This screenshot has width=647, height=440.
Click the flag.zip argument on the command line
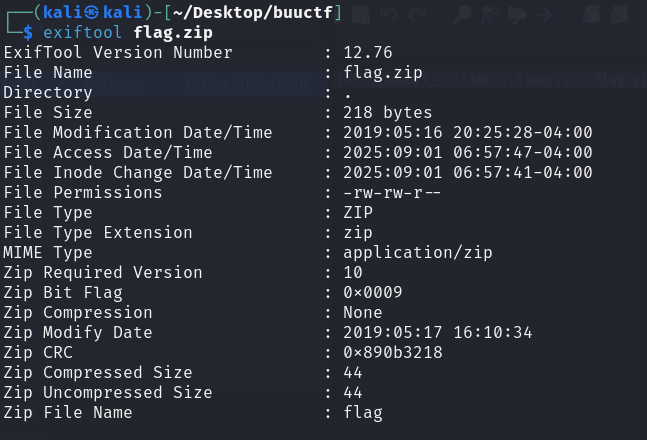coord(173,32)
